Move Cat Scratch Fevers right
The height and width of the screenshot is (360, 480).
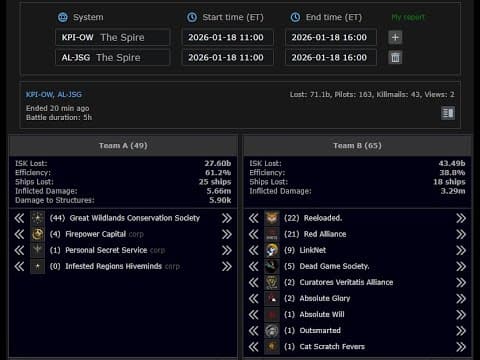461,347
